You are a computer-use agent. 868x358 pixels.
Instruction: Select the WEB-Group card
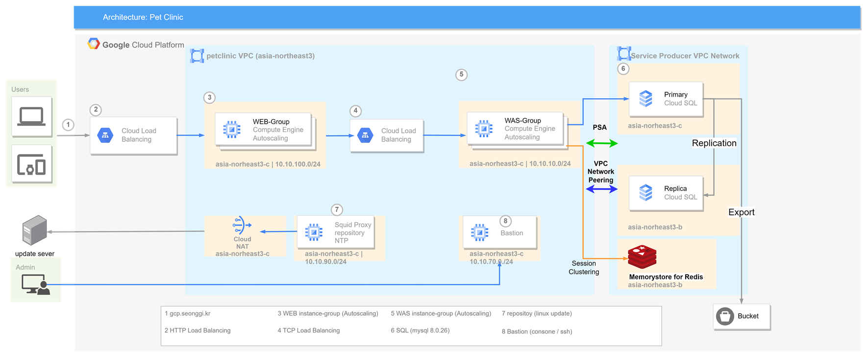(263, 129)
